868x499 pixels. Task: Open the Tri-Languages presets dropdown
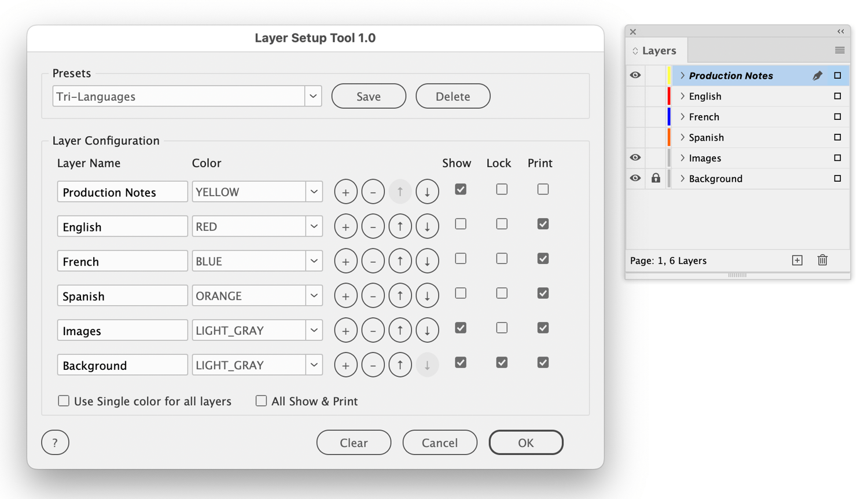[313, 96]
